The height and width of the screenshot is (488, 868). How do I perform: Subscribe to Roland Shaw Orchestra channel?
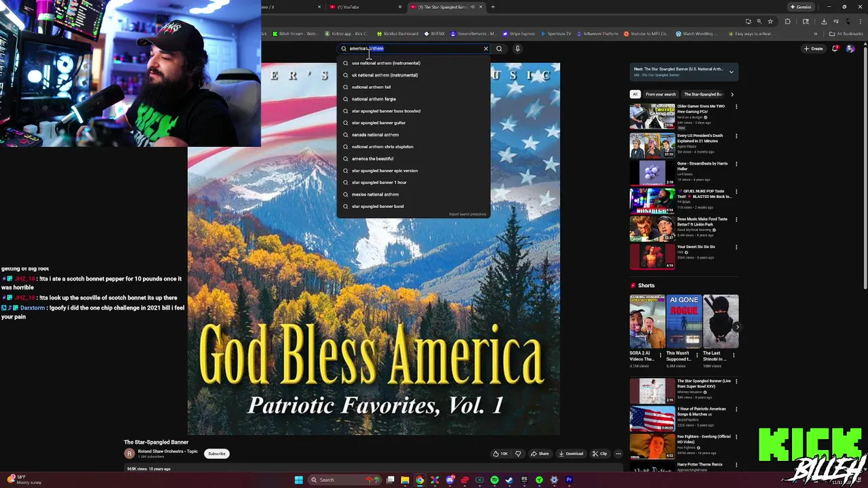[216, 453]
